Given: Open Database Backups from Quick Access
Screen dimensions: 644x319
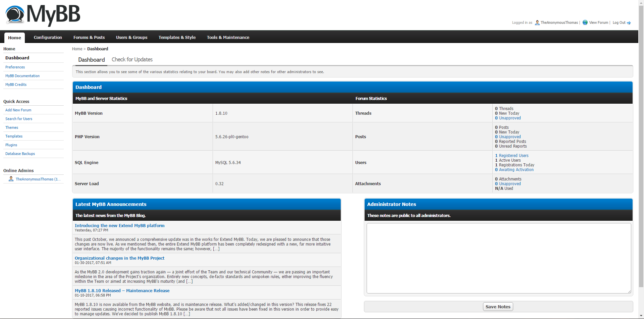Looking at the screenshot, I should pos(20,154).
